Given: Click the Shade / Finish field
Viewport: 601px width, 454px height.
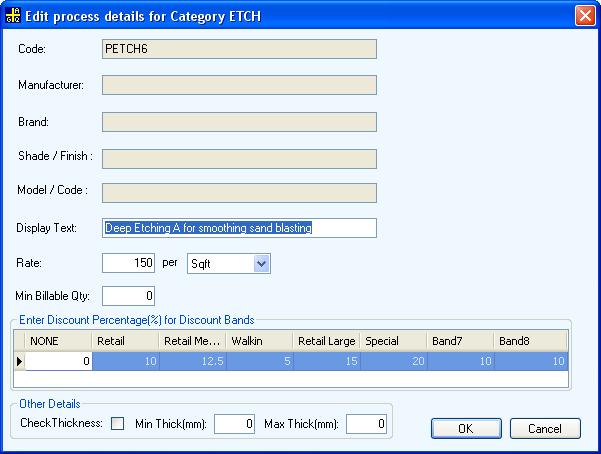Looking at the screenshot, I should [x=239, y=159].
